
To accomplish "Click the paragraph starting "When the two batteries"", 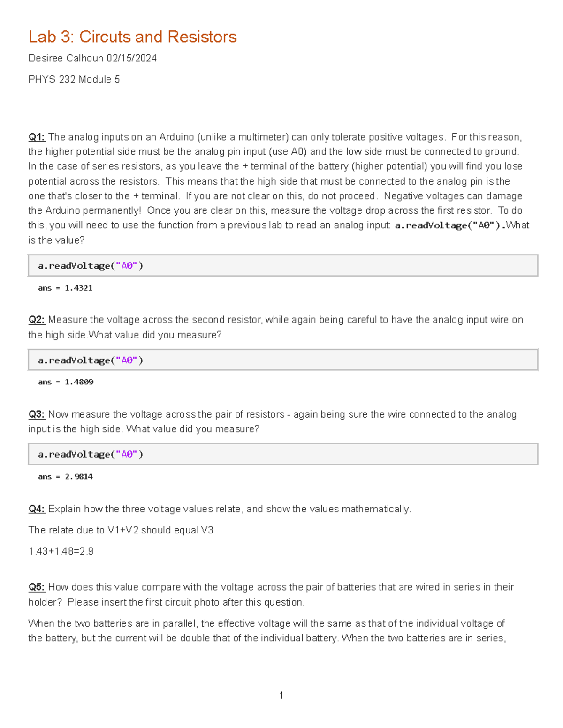I will 266,630.
